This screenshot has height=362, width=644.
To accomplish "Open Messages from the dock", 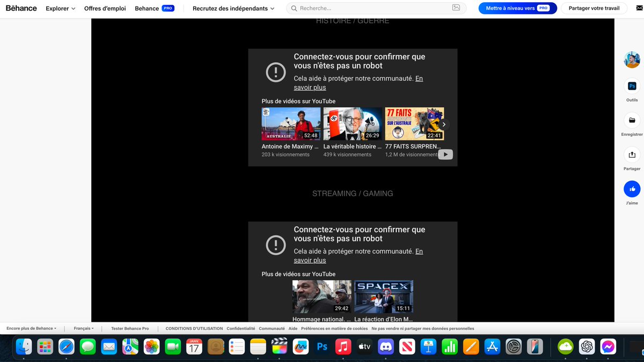I will 87,346.
